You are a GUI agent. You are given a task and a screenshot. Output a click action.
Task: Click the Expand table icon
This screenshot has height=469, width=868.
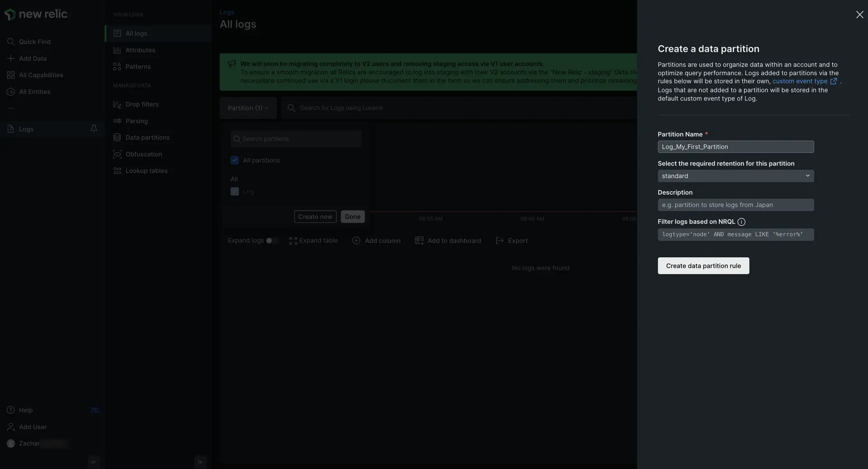[x=293, y=241]
